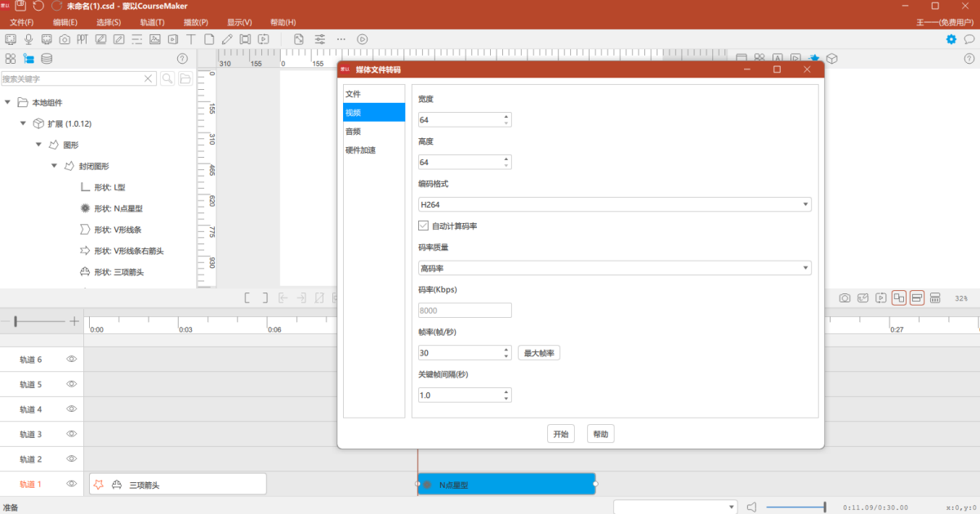Open the blue settings gear icon
Screen dimensions: 980x514
point(951,39)
